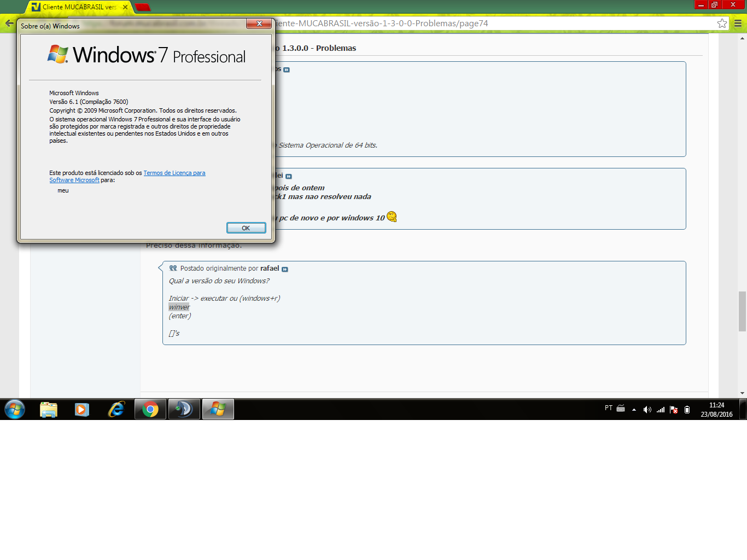Open a new tab with the red button
This screenshot has width=747, height=560.
(x=143, y=7)
